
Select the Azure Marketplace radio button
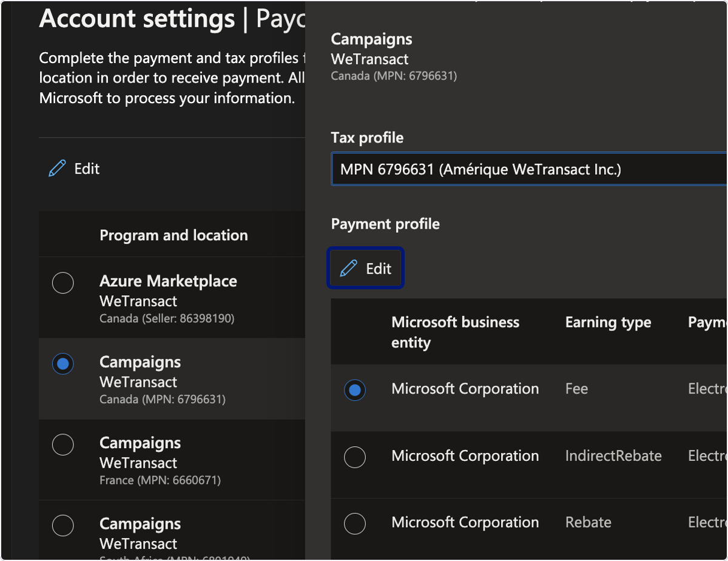click(x=63, y=283)
